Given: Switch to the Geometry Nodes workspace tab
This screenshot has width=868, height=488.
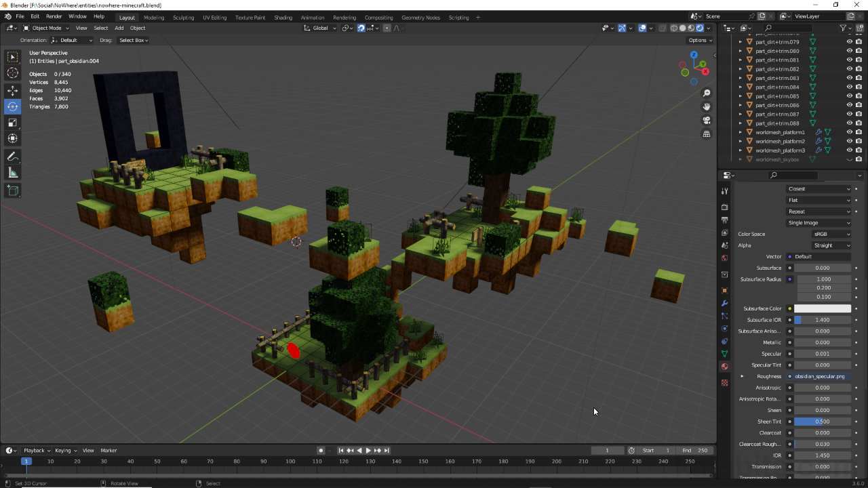Looking at the screenshot, I should [x=420, y=18].
